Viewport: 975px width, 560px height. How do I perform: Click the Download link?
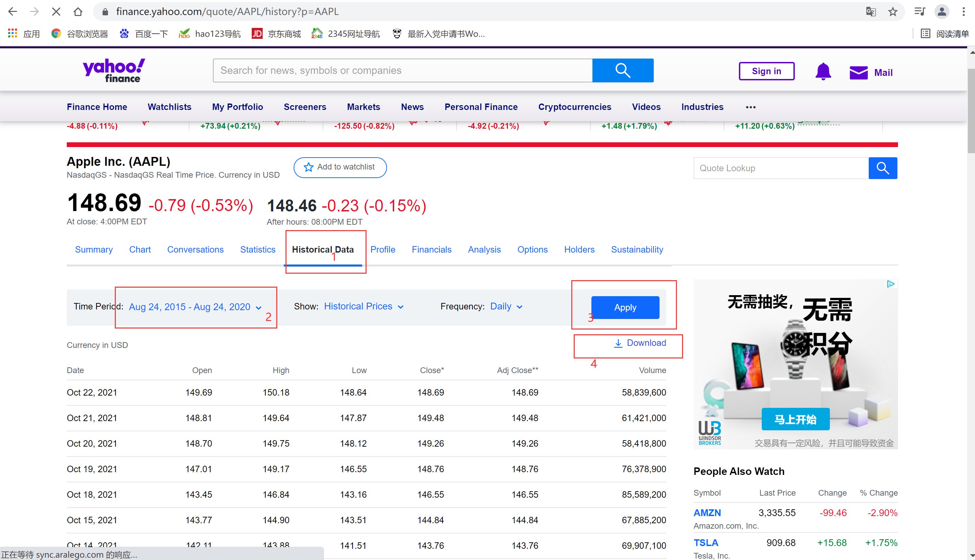[639, 343]
